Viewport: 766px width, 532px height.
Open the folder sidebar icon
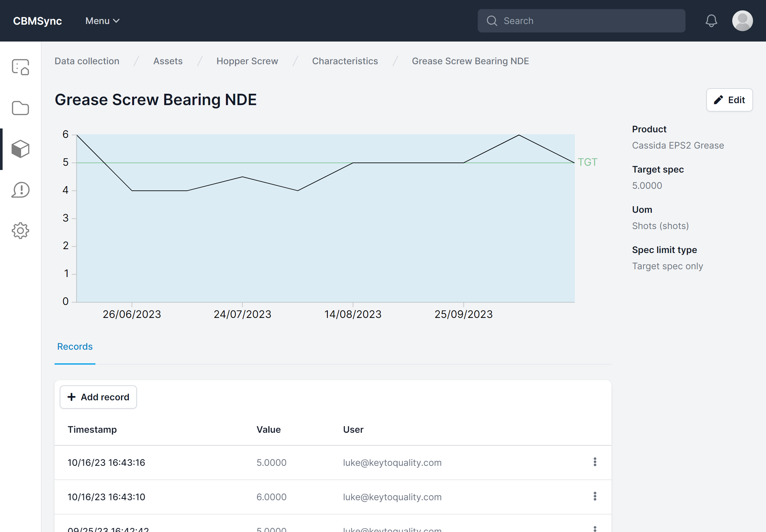(20, 108)
